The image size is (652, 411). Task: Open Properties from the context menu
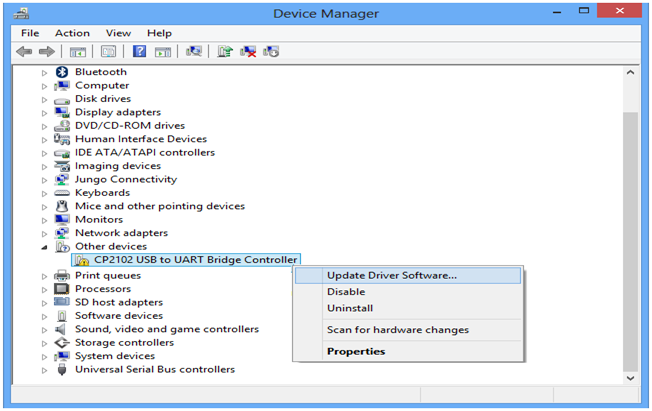click(355, 351)
